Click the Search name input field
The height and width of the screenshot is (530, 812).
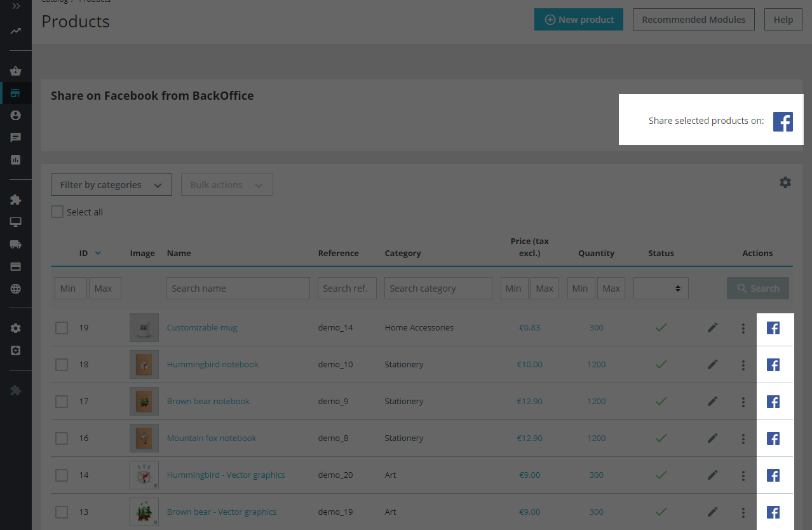[238, 289]
